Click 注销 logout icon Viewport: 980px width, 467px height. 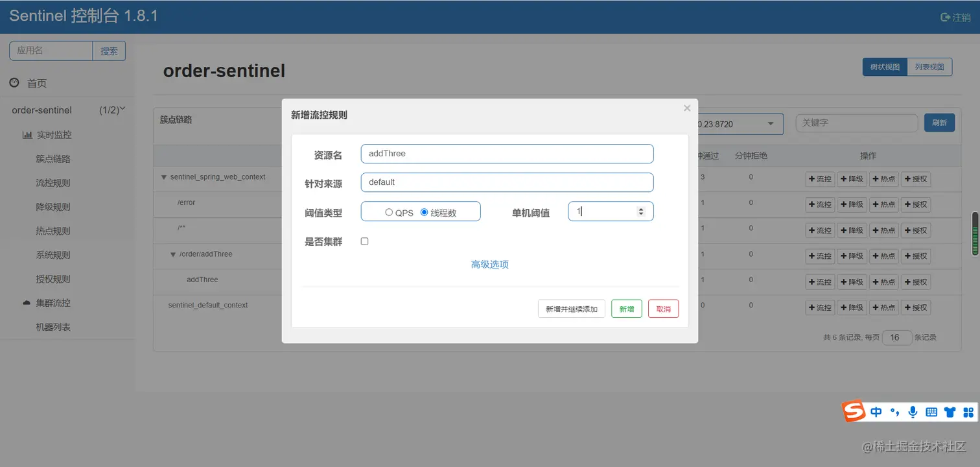tap(946, 18)
